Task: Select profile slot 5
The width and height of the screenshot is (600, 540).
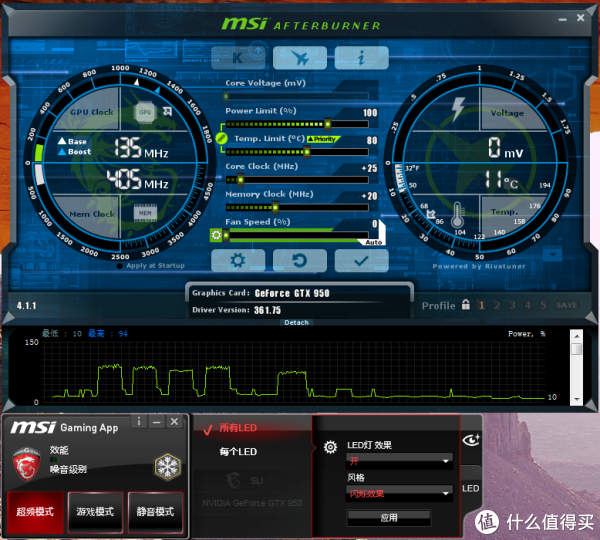Action: (x=543, y=305)
